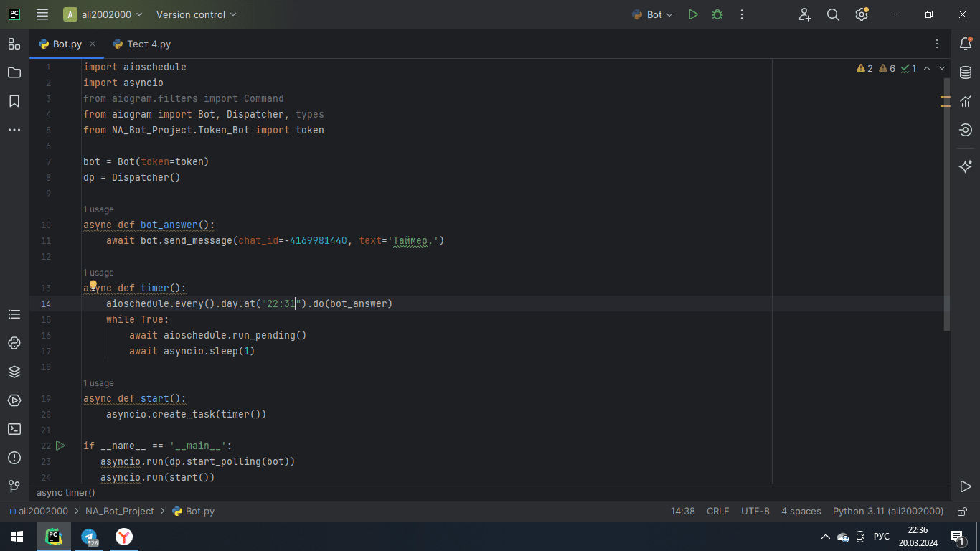Run the Bot configuration
This screenshot has height=551, width=980.
[693, 14]
